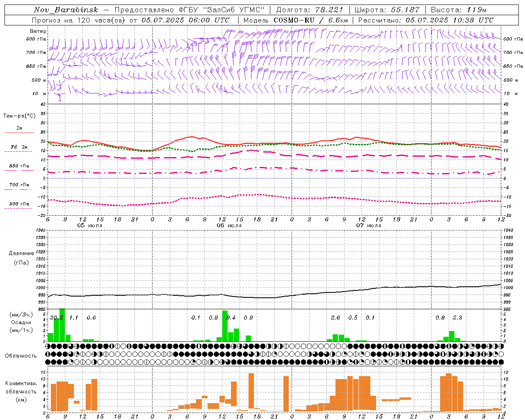Select the text Предоставлено ФГБУ "ЗапСиб УГМС"
This screenshot has height=420, width=525.
pyautogui.click(x=190, y=10)
